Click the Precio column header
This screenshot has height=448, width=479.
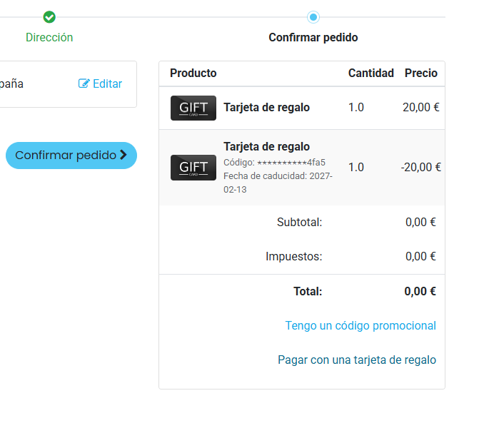point(420,73)
